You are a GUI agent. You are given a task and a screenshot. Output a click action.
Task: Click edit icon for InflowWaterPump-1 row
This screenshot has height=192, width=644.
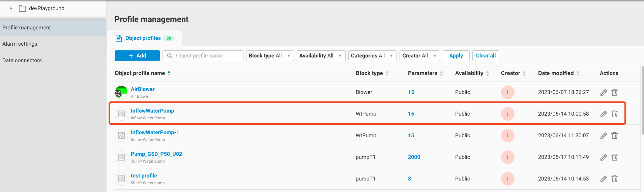click(x=604, y=136)
